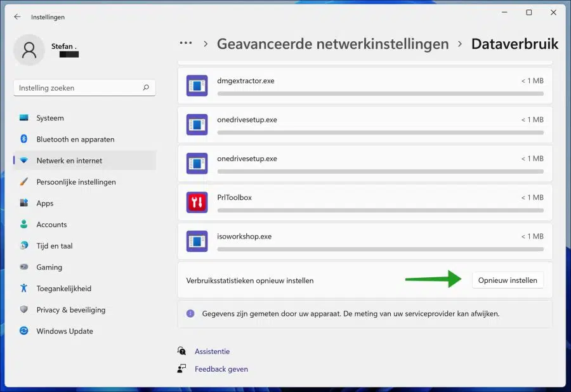Click the Accounts person icon
The height and width of the screenshot is (392, 571).
pyautogui.click(x=24, y=224)
